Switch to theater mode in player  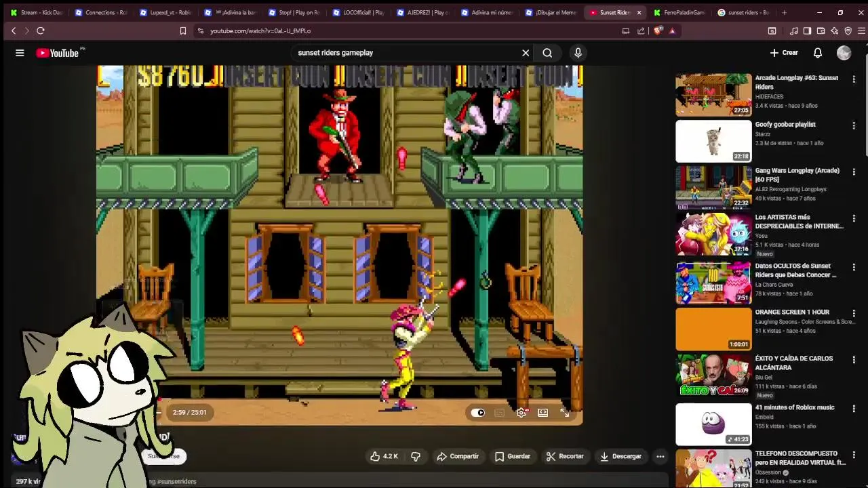point(543,412)
